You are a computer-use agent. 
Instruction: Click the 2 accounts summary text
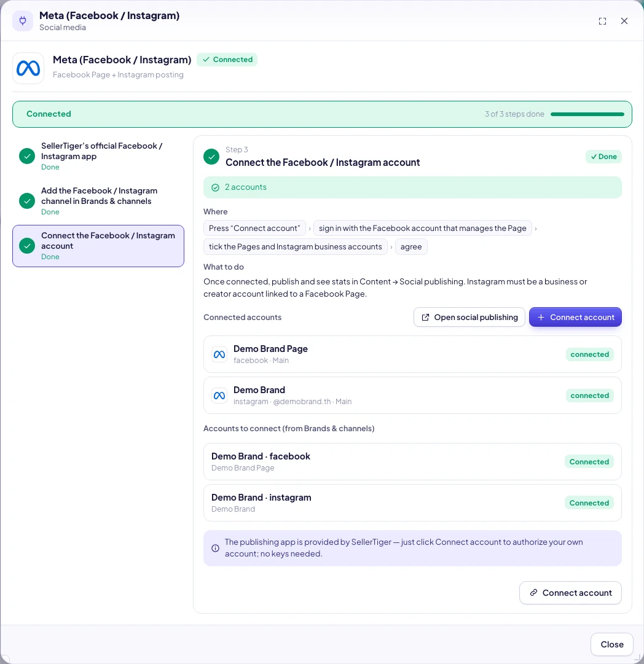(x=246, y=187)
